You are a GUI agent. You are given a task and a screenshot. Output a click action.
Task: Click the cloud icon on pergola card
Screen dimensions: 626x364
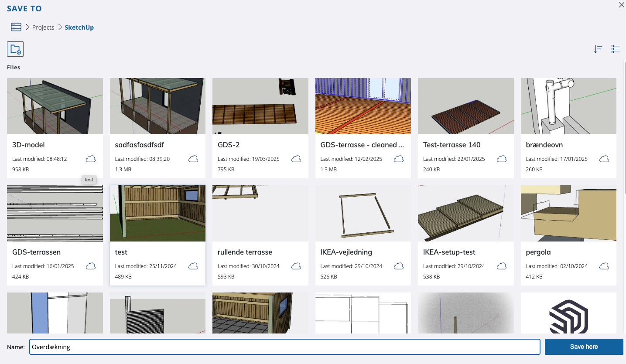pyautogui.click(x=604, y=266)
